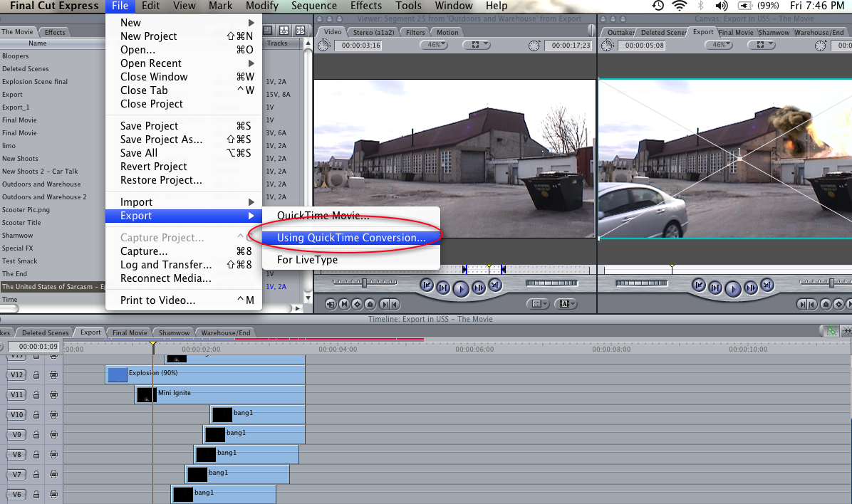Expand the Open Recent submenu

(184, 63)
